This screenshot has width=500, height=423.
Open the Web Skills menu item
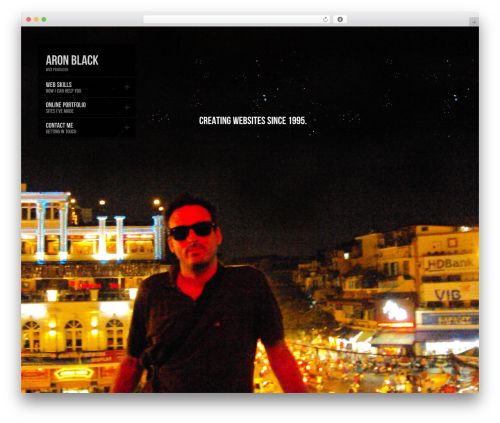coord(87,87)
